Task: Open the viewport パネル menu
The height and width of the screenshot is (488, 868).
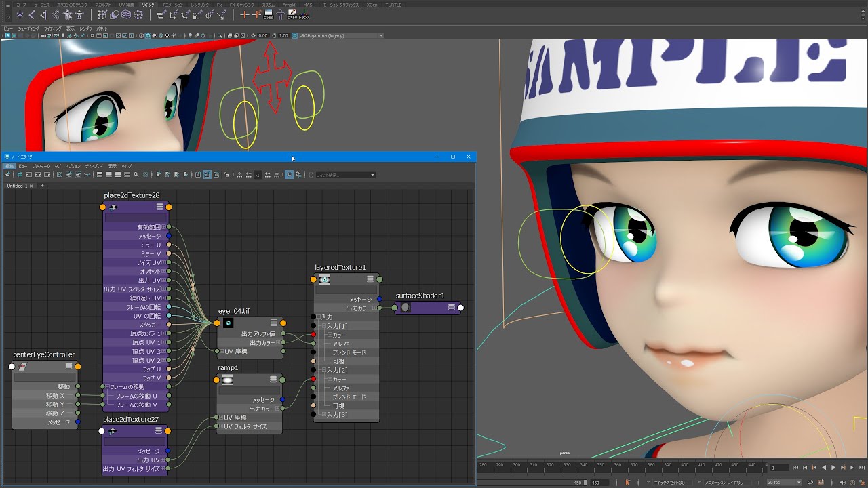Action: tap(102, 28)
